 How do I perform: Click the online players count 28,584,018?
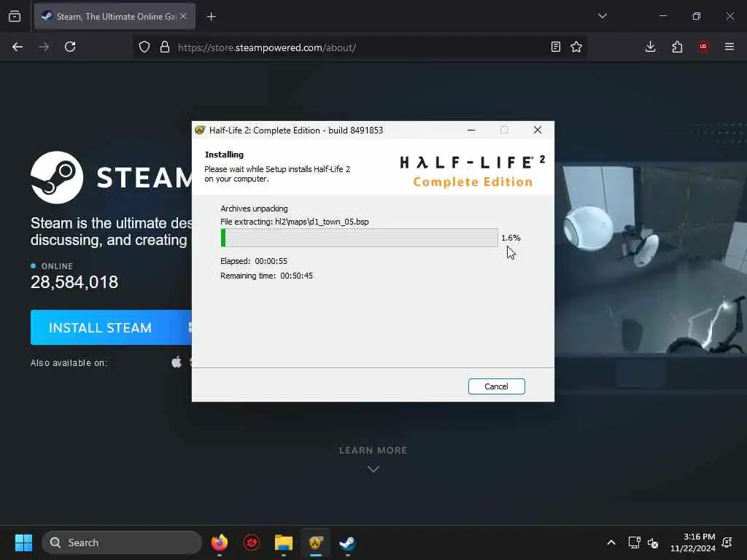pyautogui.click(x=74, y=282)
